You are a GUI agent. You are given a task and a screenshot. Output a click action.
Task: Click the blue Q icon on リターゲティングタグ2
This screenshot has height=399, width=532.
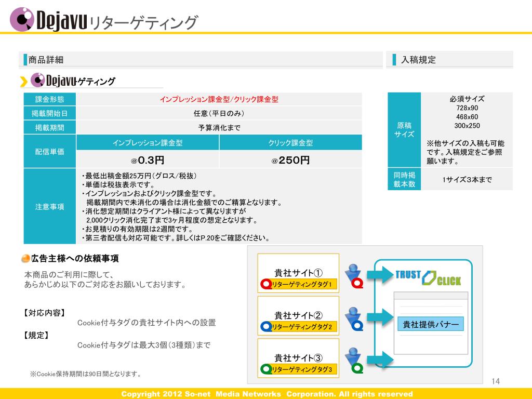click(x=266, y=327)
